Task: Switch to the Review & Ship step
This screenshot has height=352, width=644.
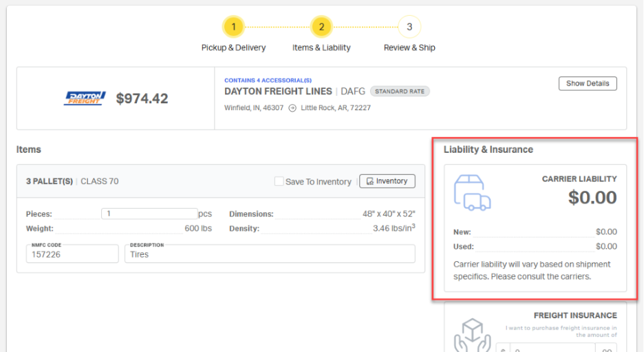Action: pos(409,48)
